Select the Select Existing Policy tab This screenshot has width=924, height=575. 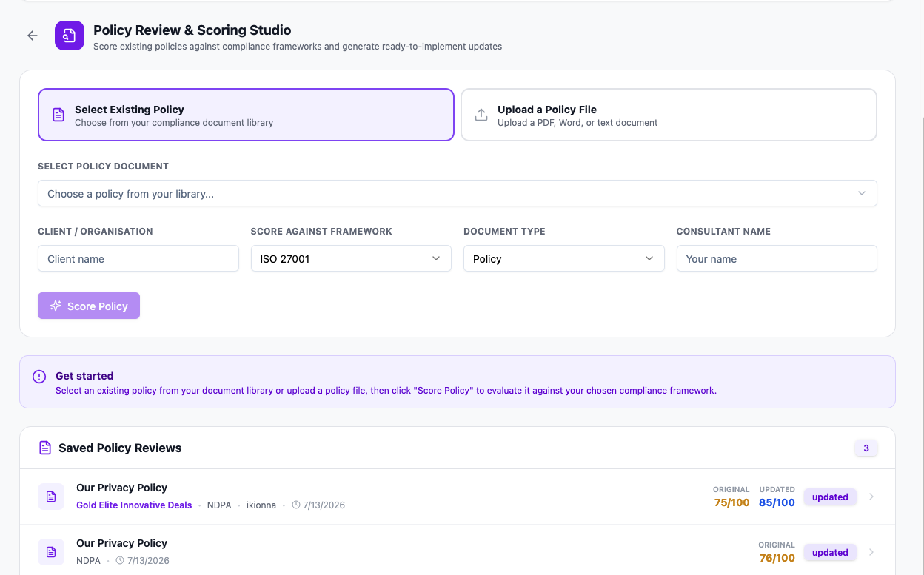point(246,115)
